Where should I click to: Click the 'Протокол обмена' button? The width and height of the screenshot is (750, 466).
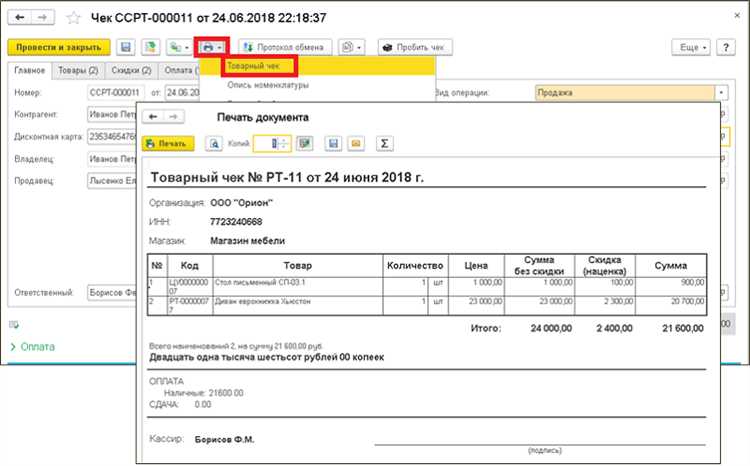click(x=285, y=47)
